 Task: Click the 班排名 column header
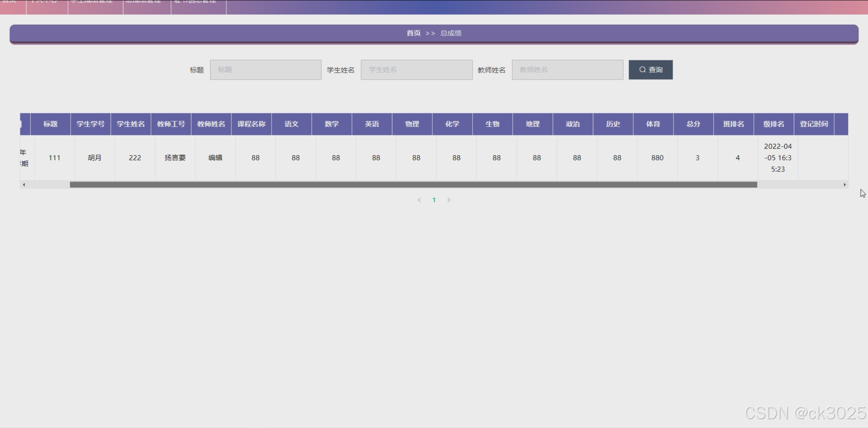click(733, 124)
